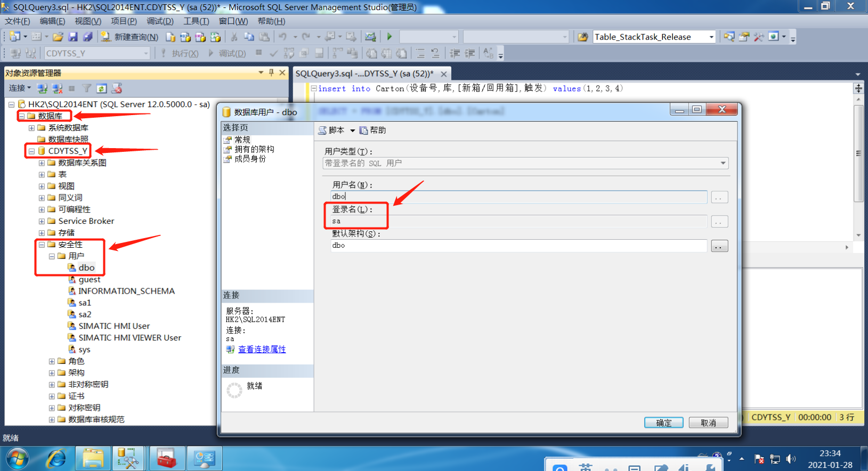Viewport: 868px width, 471px height.
Task: Click the Save disk icon
Action: pos(73,37)
